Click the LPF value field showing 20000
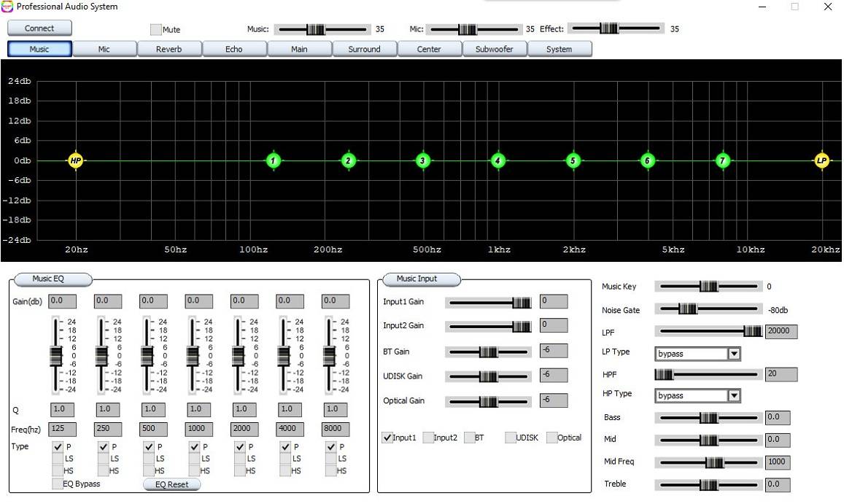Image resolution: width=844 pixels, height=504 pixels. (781, 331)
